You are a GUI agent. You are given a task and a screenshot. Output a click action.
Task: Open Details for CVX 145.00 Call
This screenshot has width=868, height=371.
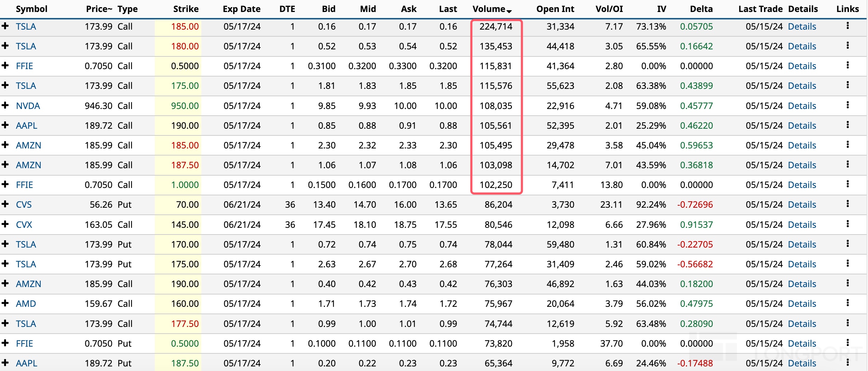(802, 225)
